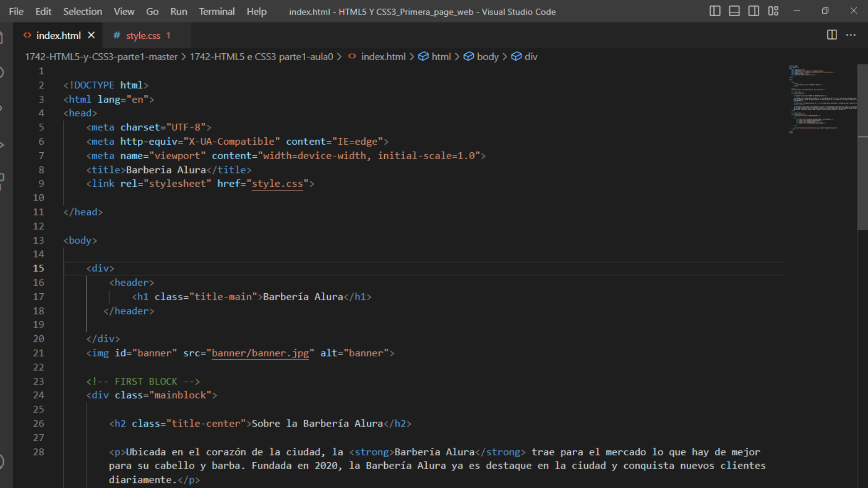Click the title-main class value
Viewport: 868px width, 488px height.
click(x=223, y=297)
